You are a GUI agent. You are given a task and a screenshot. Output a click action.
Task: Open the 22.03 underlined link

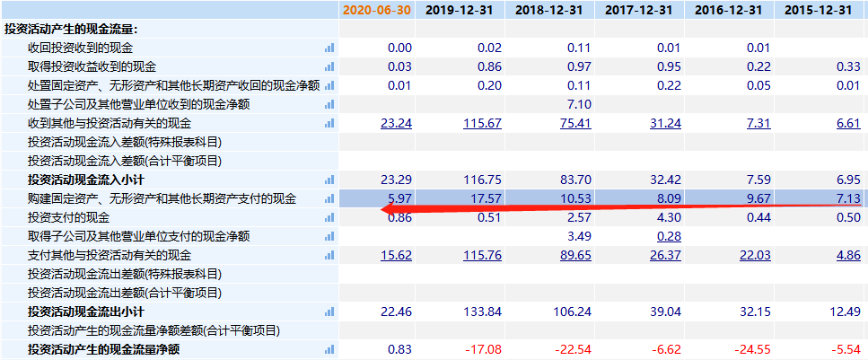(x=753, y=255)
